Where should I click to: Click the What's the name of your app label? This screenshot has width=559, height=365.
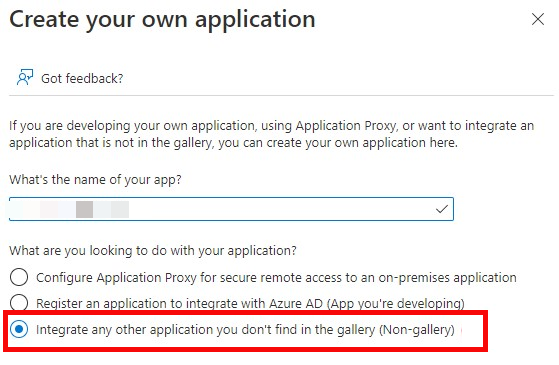95,180
